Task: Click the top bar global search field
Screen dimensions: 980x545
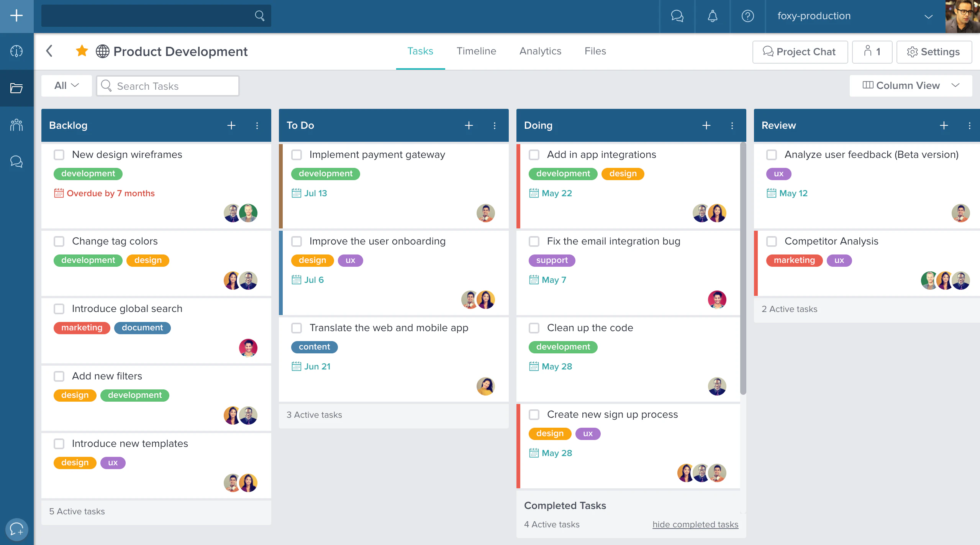Action: pyautogui.click(x=156, y=16)
